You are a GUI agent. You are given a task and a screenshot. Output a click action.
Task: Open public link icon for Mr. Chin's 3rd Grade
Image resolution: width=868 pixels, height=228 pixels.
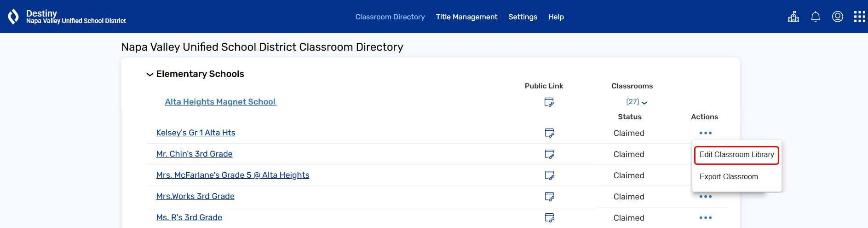coord(550,154)
